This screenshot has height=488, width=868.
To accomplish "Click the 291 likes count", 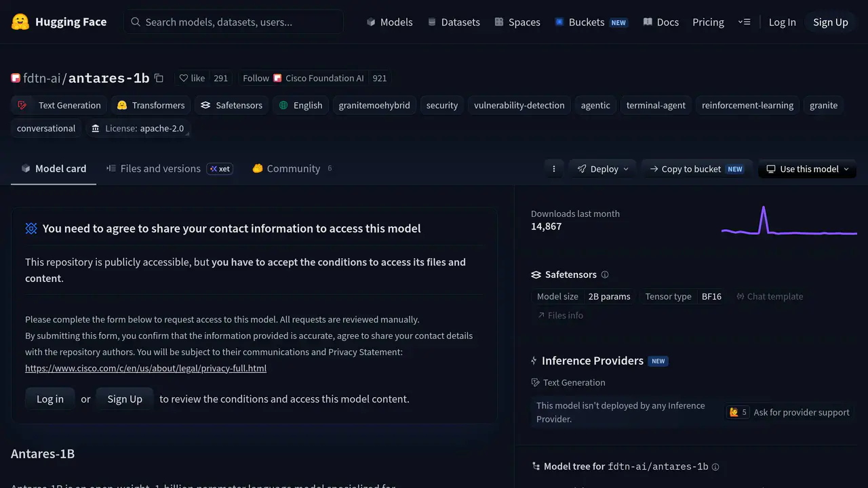I will click(x=220, y=78).
